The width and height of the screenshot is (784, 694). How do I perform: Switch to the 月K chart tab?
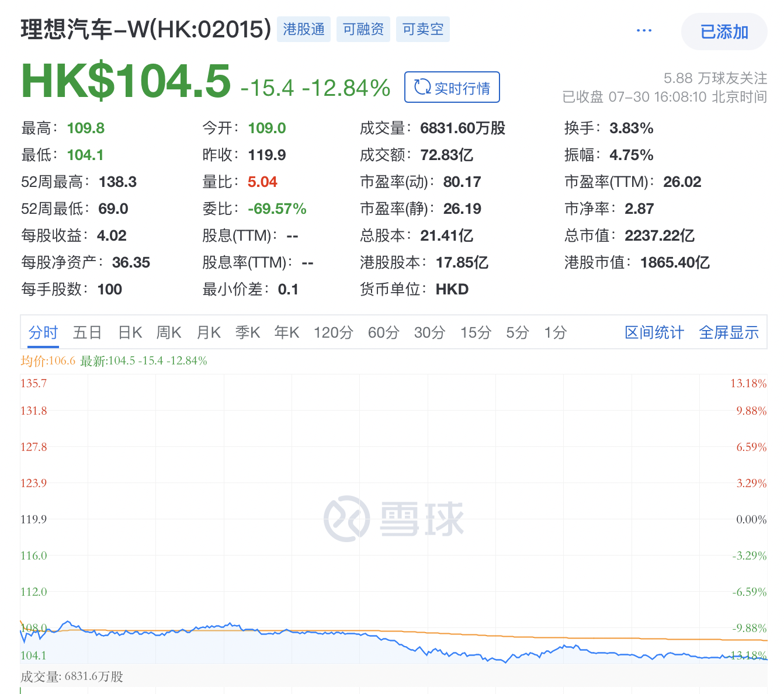pos(209,333)
